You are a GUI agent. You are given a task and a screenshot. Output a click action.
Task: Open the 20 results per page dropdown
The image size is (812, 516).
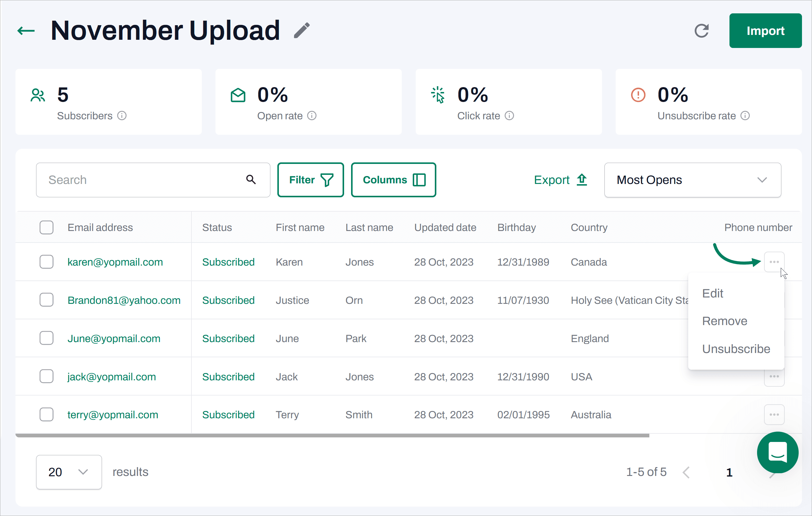[69, 472]
